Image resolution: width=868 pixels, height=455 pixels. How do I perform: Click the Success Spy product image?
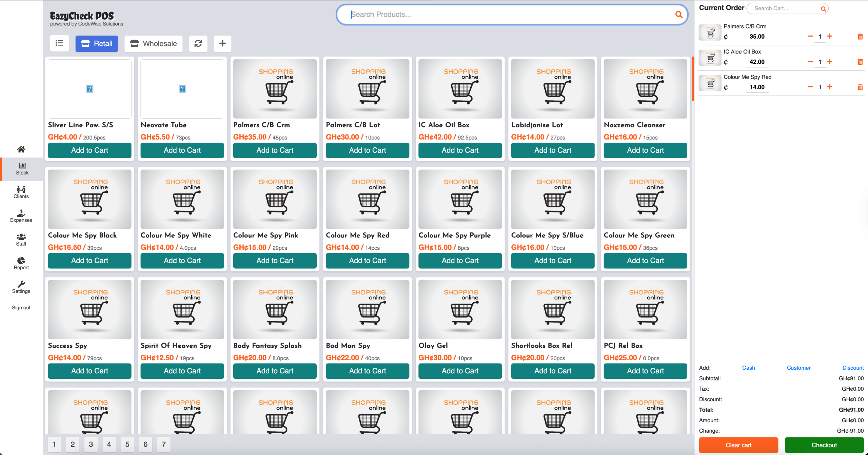[x=90, y=310]
